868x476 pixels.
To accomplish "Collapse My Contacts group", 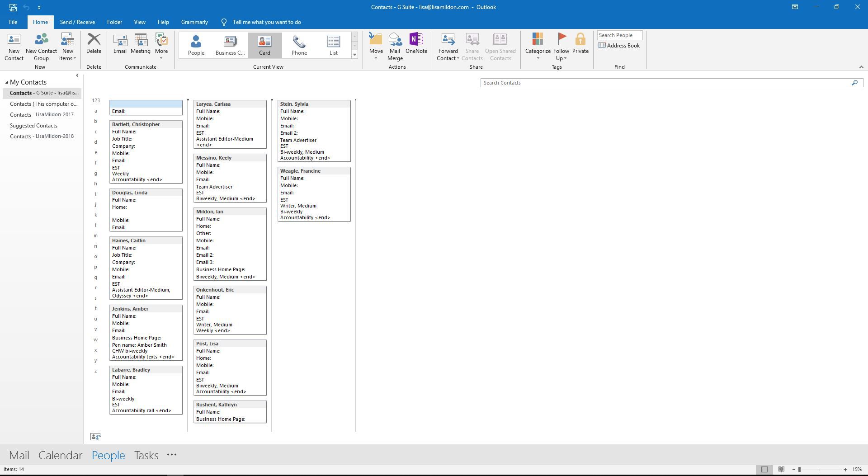I will (x=7, y=82).
